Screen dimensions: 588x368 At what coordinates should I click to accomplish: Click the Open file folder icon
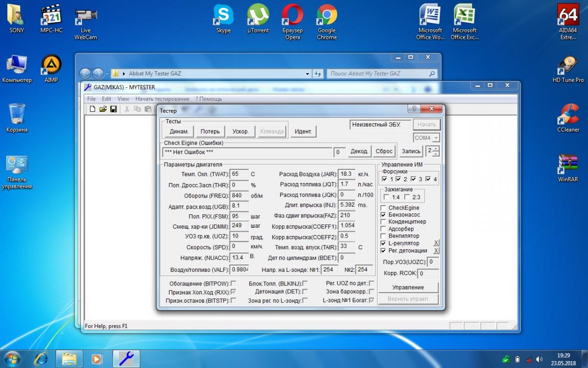tap(103, 109)
